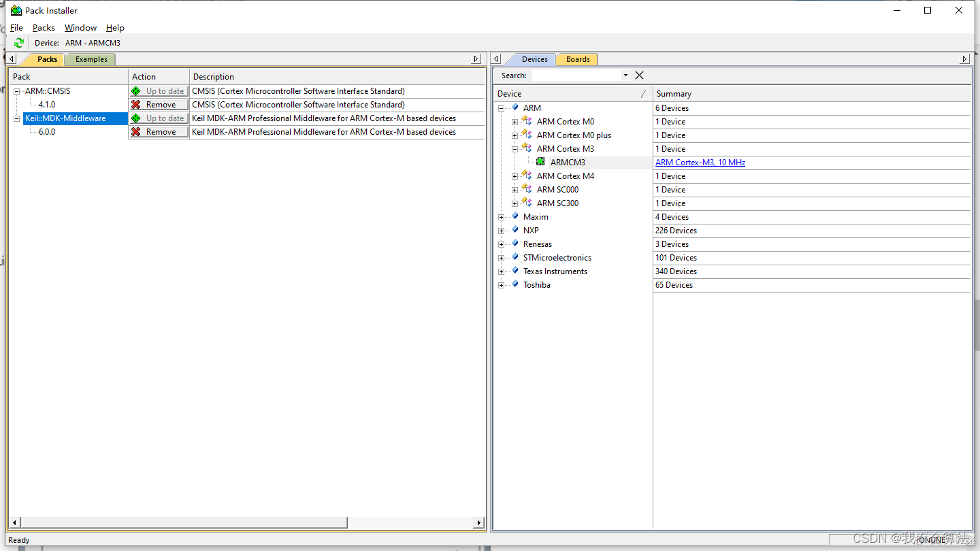Switch to the Examples tab
980x551 pixels.
point(91,59)
